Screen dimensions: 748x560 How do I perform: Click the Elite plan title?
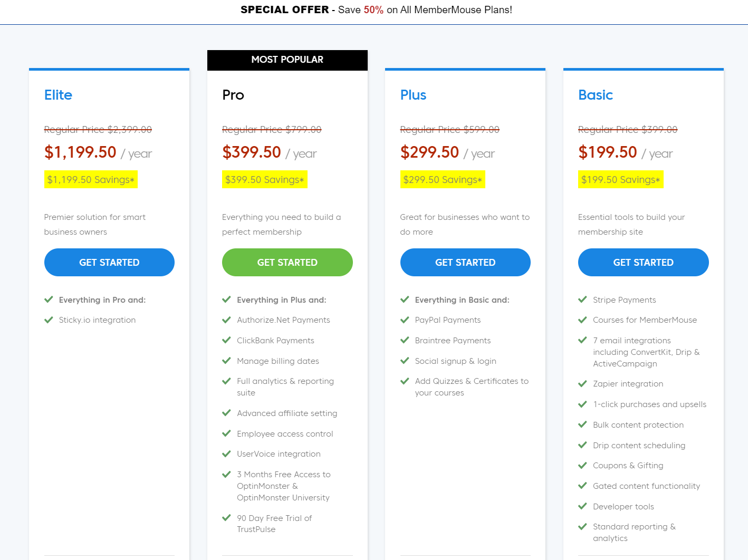tap(58, 95)
